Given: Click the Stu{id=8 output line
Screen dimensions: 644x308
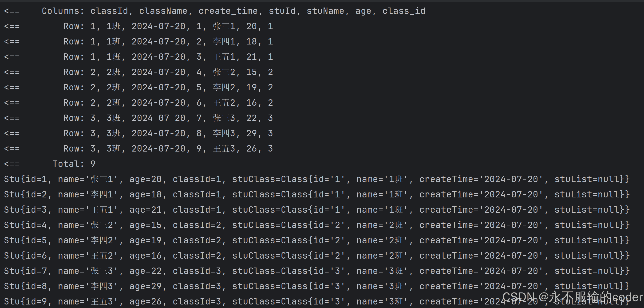Looking at the screenshot, I should [316, 286].
